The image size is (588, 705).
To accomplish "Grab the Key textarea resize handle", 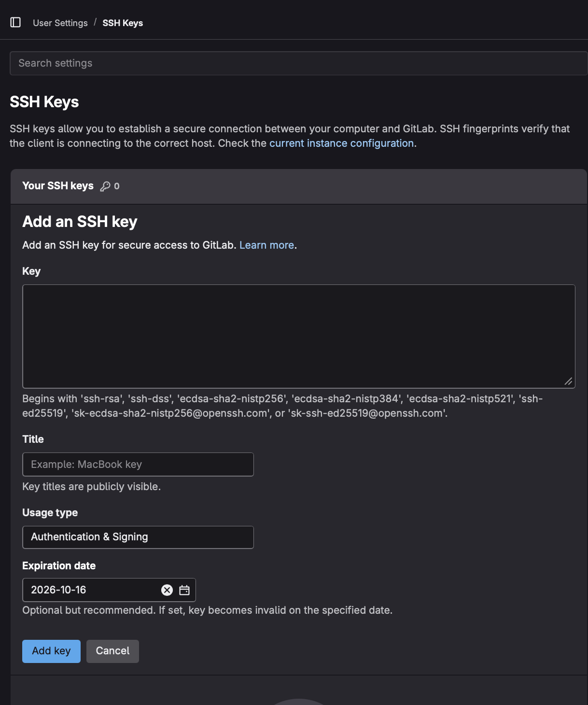I will (568, 381).
